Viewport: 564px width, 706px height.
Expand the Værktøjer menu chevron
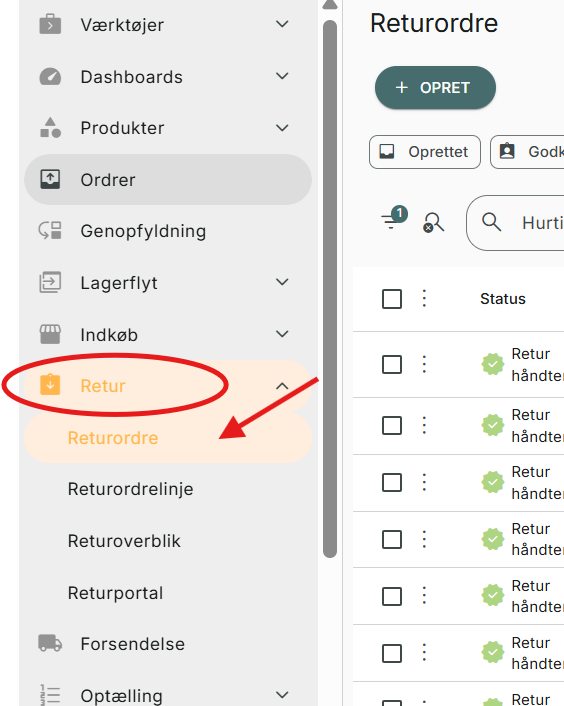(282, 24)
